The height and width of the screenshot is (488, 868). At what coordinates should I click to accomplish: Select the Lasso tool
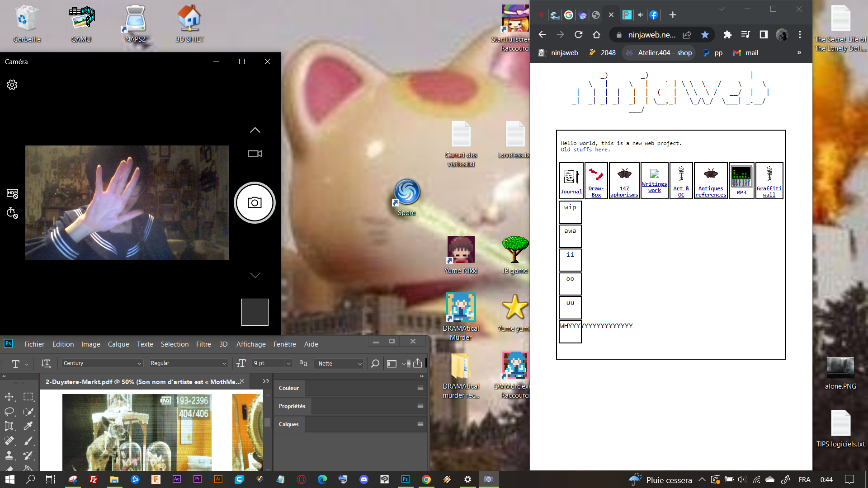9,412
